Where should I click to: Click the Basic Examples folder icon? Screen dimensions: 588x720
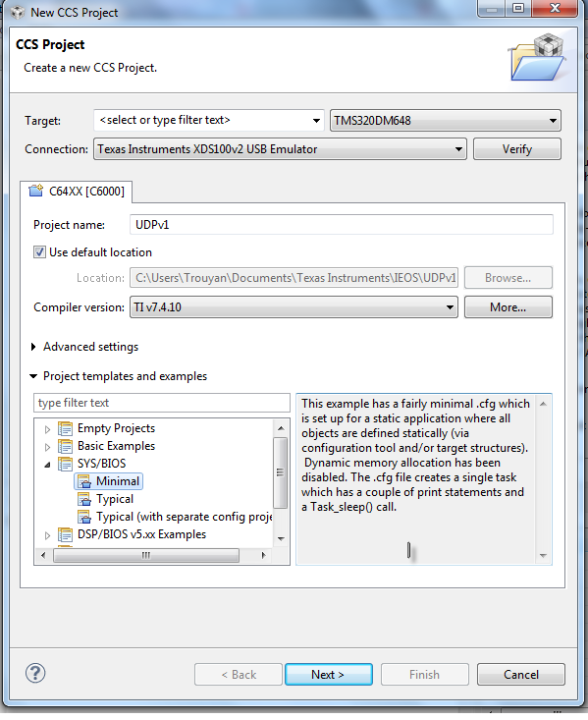coord(65,446)
